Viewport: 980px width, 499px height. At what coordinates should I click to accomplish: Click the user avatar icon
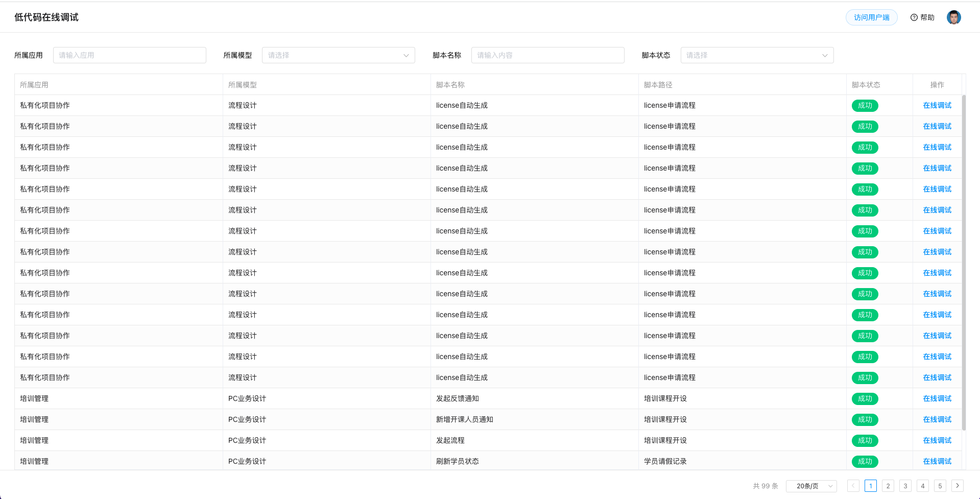pyautogui.click(x=953, y=17)
